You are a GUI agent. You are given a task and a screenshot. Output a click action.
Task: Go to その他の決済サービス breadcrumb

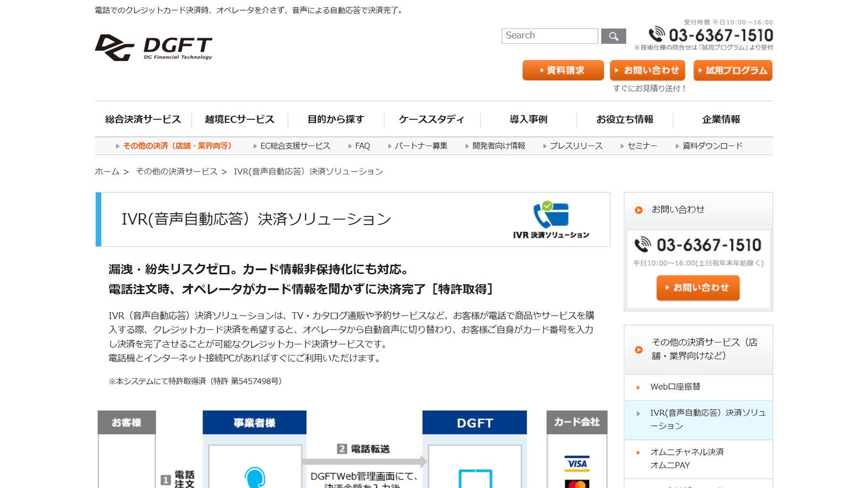176,171
